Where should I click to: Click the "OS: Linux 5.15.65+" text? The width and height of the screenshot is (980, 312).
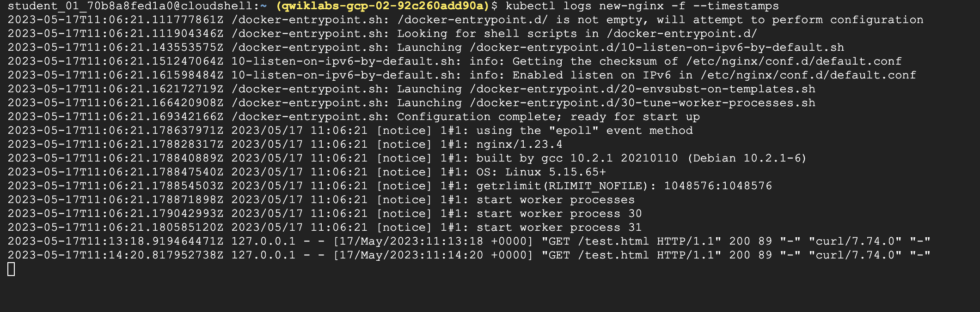click(x=541, y=172)
